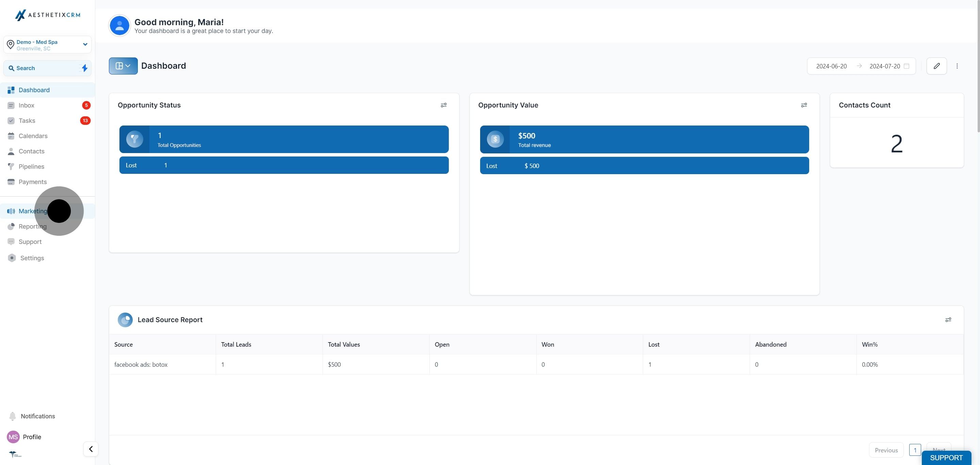
Task: Click the Previous page button
Action: tap(886, 450)
